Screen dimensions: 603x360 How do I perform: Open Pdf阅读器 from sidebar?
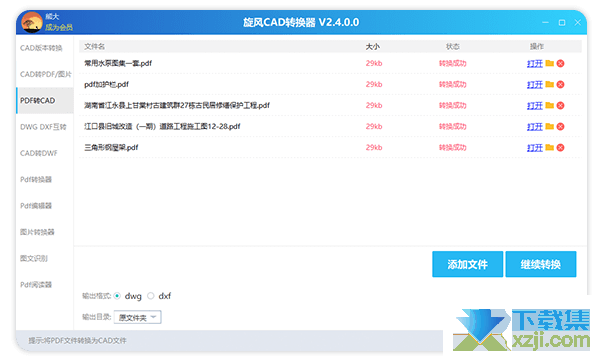tap(36, 285)
